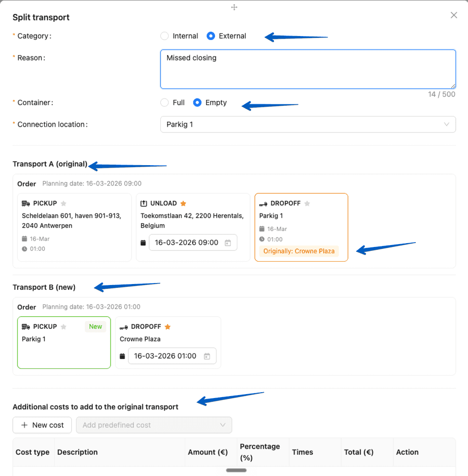Image resolution: width=468 pixels, height=476 pixels.
Task: Click the Toekomstlaan 42 unload address
Action: (192, 221)
